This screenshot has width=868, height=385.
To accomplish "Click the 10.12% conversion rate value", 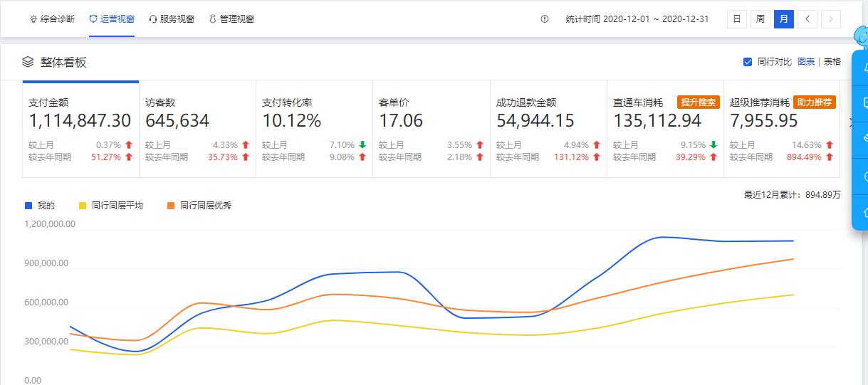I will click(291, 121).
